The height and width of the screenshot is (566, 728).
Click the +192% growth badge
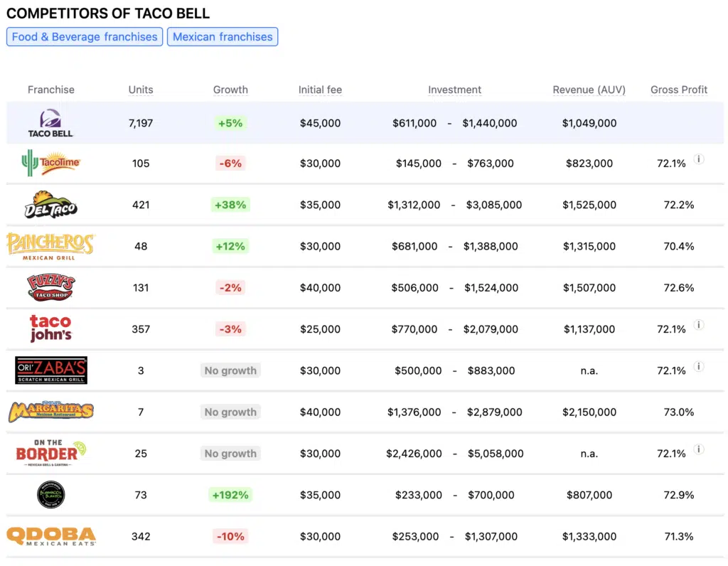click(x=230, y=495)
